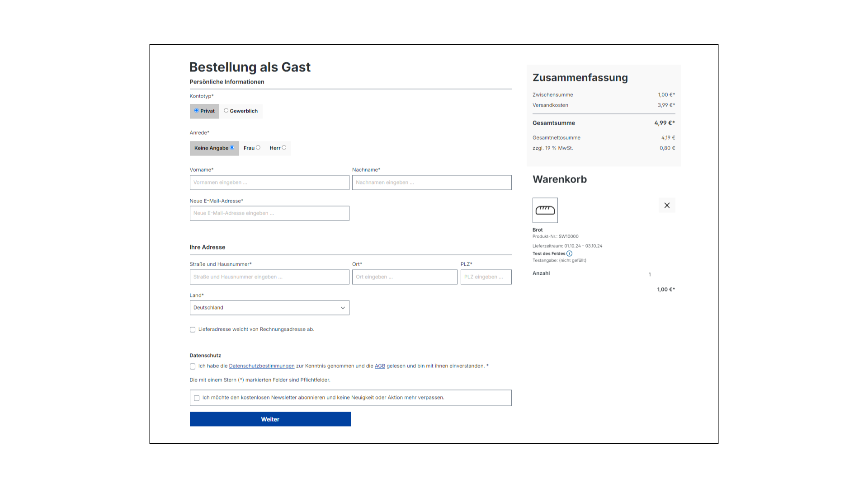Click the zzgl. 19 % MwSt. label
Image resolution: width=868 pixels, height=488 pixels.
[552, 148]
